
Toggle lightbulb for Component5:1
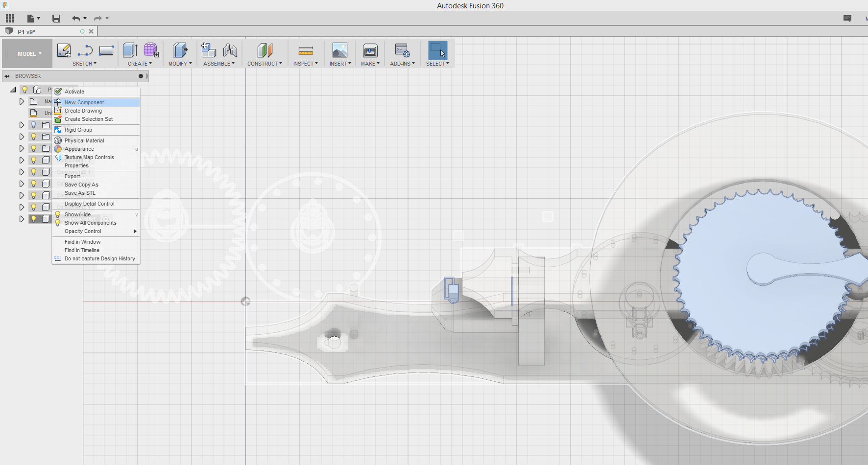[33, 207]
